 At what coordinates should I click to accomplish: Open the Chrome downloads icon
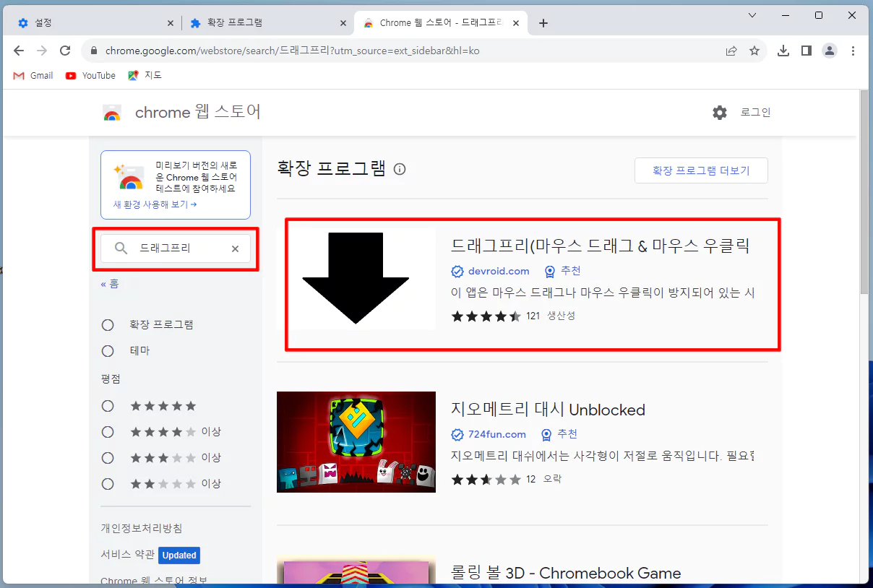(783, 51)
